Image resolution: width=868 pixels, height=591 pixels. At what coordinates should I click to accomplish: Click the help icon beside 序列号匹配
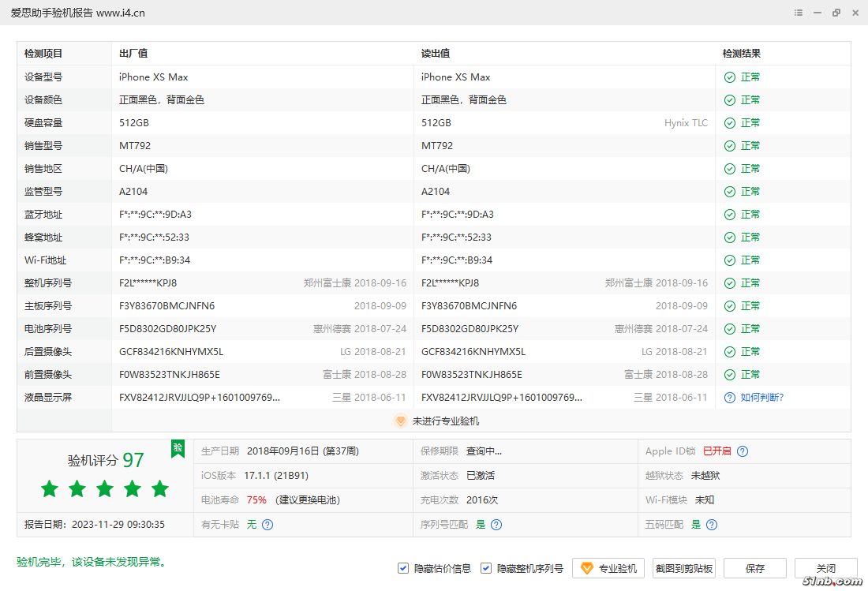tap(496, 524)
